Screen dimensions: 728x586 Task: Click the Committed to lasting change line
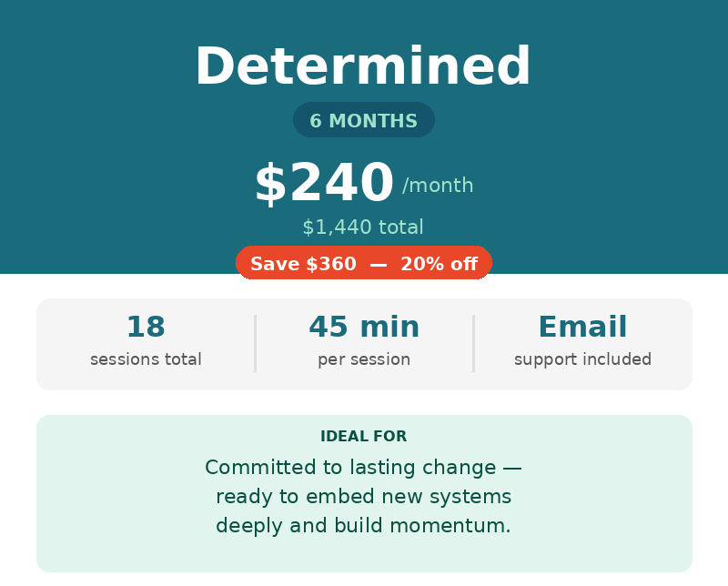coord(363,468)
